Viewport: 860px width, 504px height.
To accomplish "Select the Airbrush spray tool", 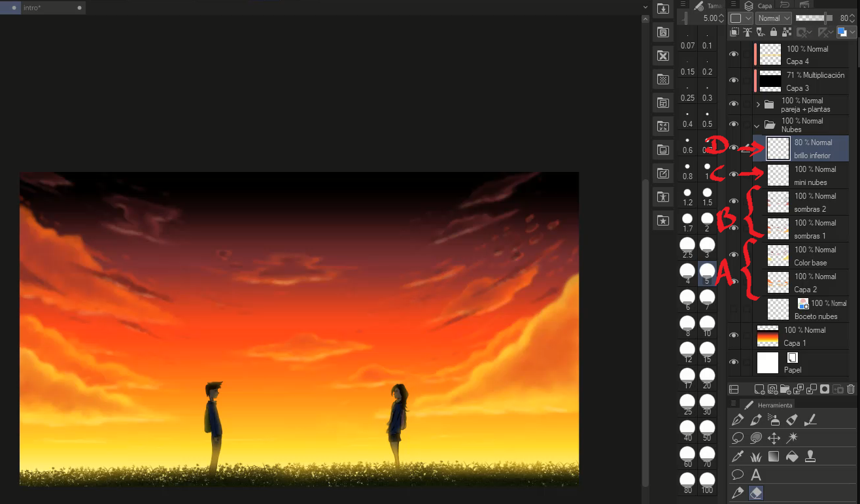I will tap(774, 420).
